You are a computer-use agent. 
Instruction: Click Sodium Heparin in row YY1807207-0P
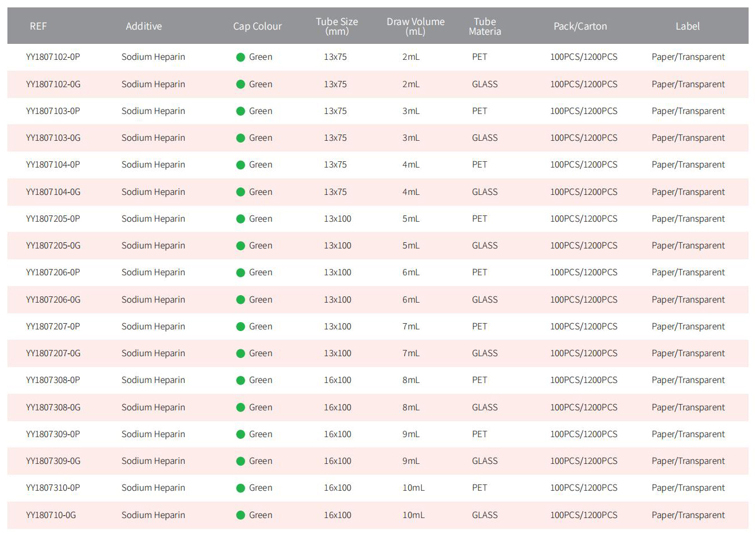[x=153, y=327]
